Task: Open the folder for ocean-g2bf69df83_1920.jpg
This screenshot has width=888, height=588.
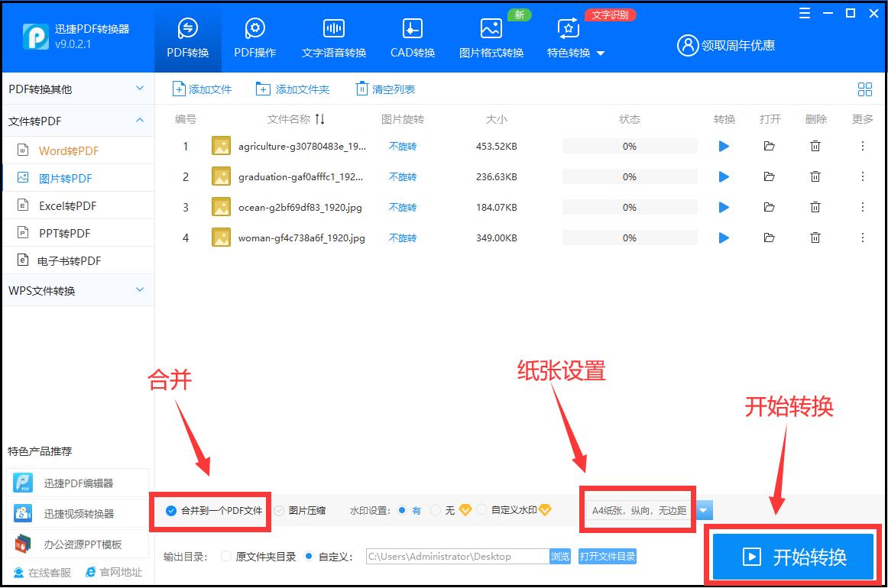Action: [770, 207]
